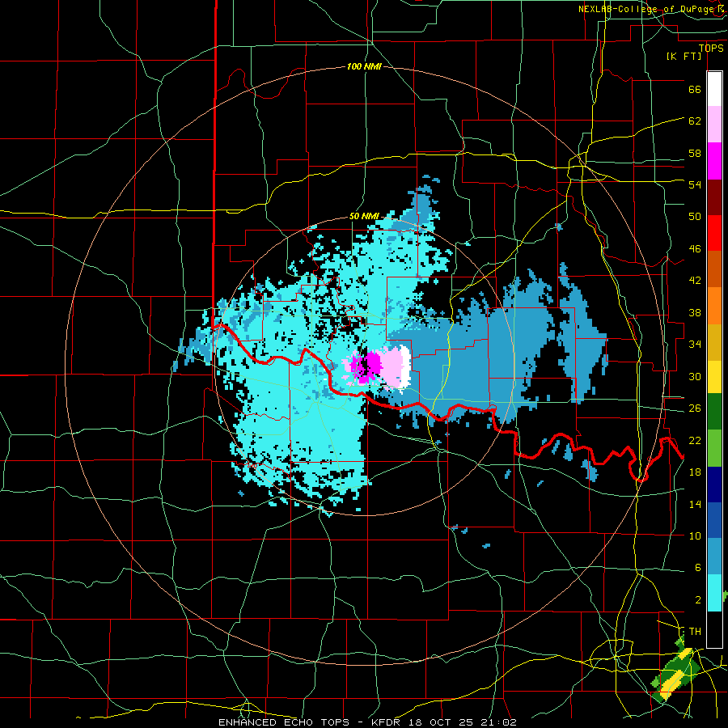This screenshot has width=728, height=728.
Task: Click the "[K FT]" unit label
Action: [x=684, y=57]
